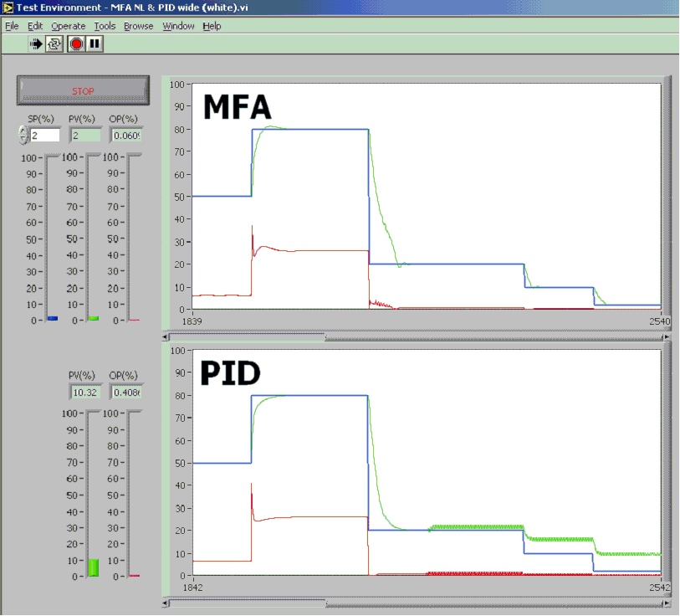Click the left arrow of MFA chart scrollbar
The height and width of the screenshot is (616, 680).
point(166,337)
